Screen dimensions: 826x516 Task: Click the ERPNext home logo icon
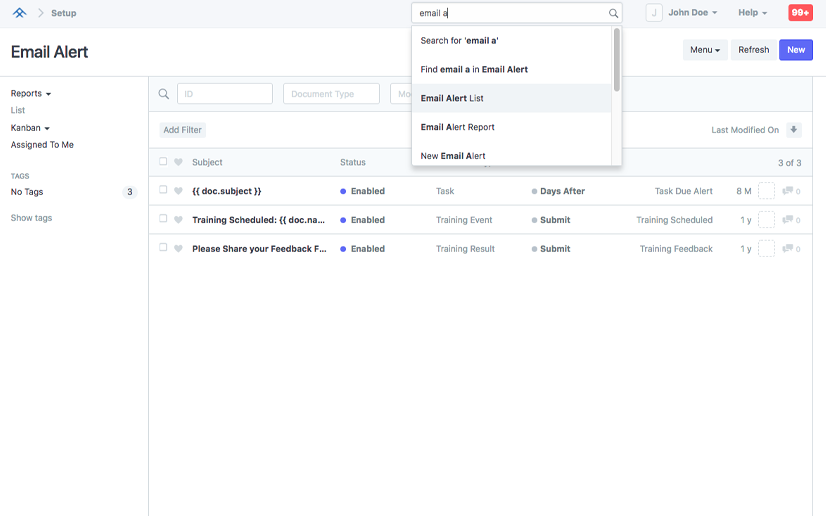click(x=19, y=13)
